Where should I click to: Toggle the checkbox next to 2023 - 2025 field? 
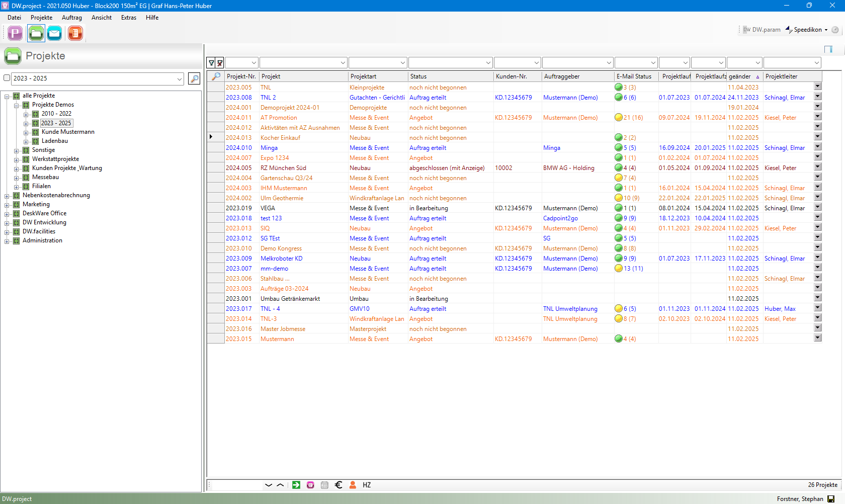point(7,78)
